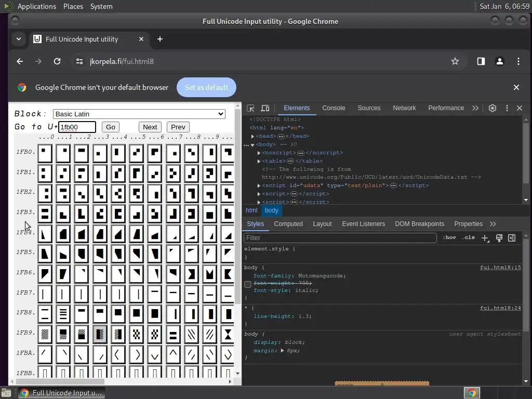Open the tab search dropdown arrow
532x399 pixels.
(x=19, y=39)
